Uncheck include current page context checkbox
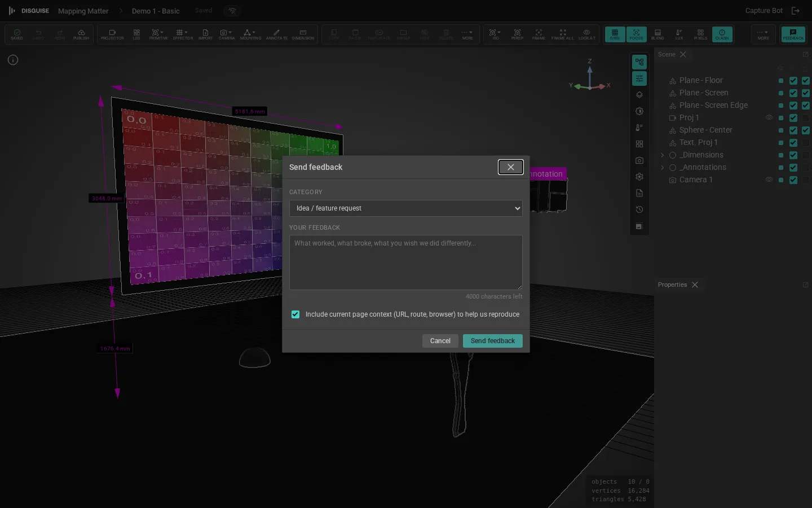Image resolution: width=812 pixels, height=508 pixels. click(295, 314)
